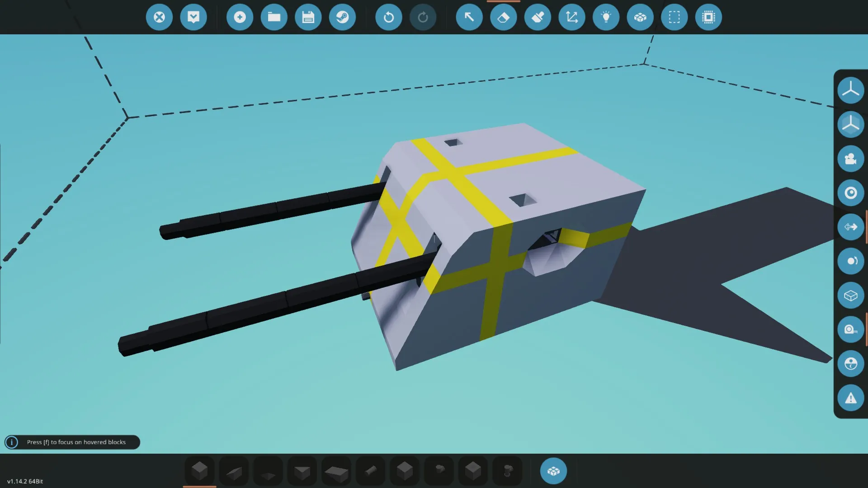
Task: Click the microprocessor chip icon
Action: click(x=708, y=17)
